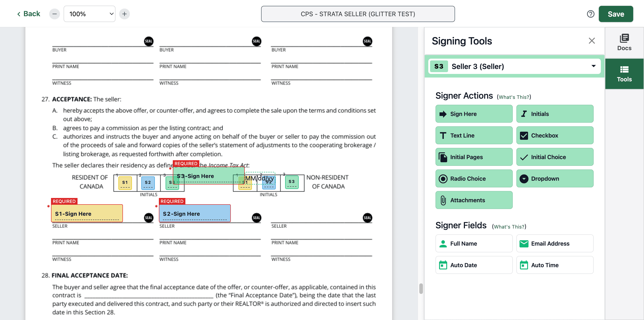Add a Checkbox field tool
This screenshot has width=644, height=320.
tap(555, 135)
